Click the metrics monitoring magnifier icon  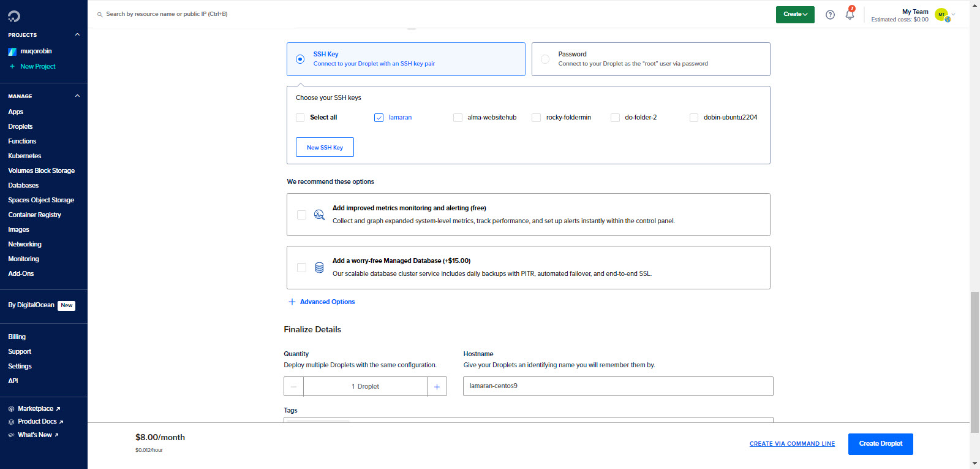pyautogui.click(x=319, y=215)
